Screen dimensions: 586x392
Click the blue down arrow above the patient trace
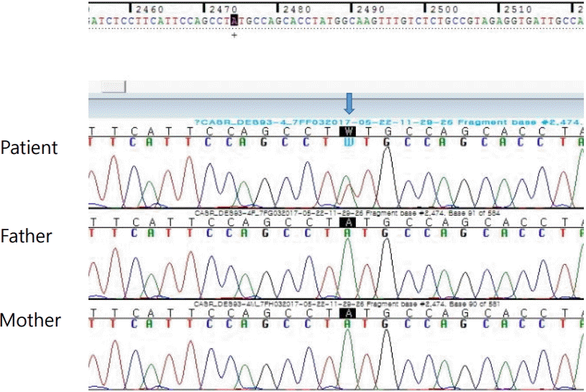(x=349, y=103)
